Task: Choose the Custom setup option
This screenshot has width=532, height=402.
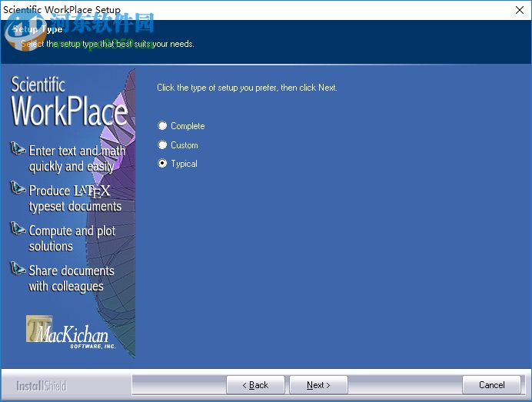Action: point(162,145)
